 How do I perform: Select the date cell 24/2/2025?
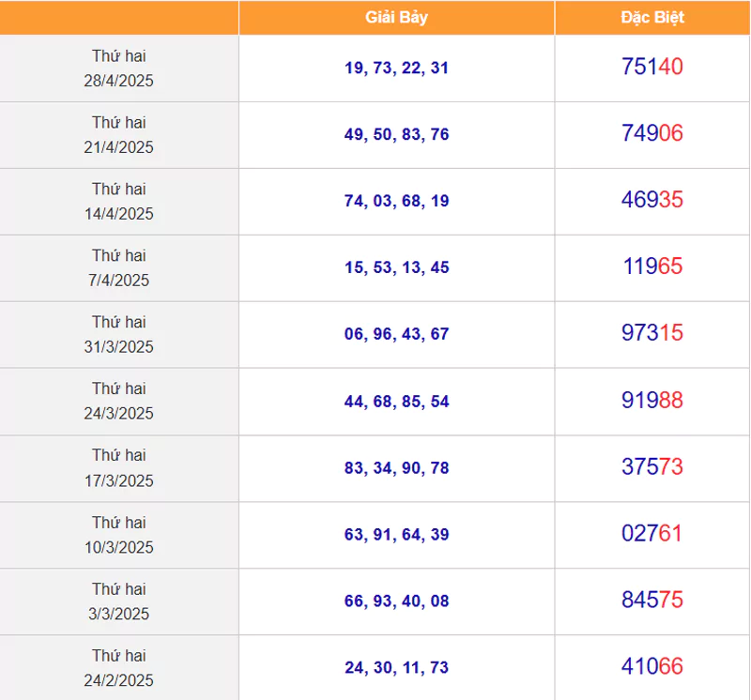[119, 667]
